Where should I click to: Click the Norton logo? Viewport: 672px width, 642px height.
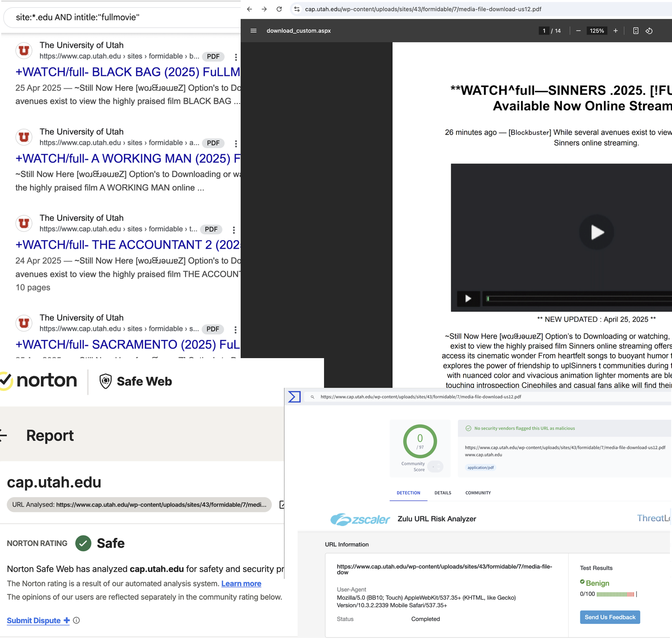click(x=38, y=380)
